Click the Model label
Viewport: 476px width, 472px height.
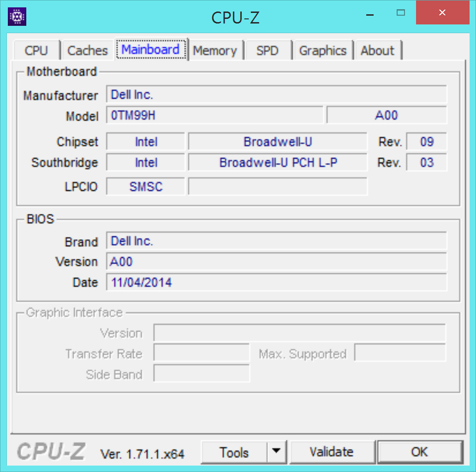(82, 116)
